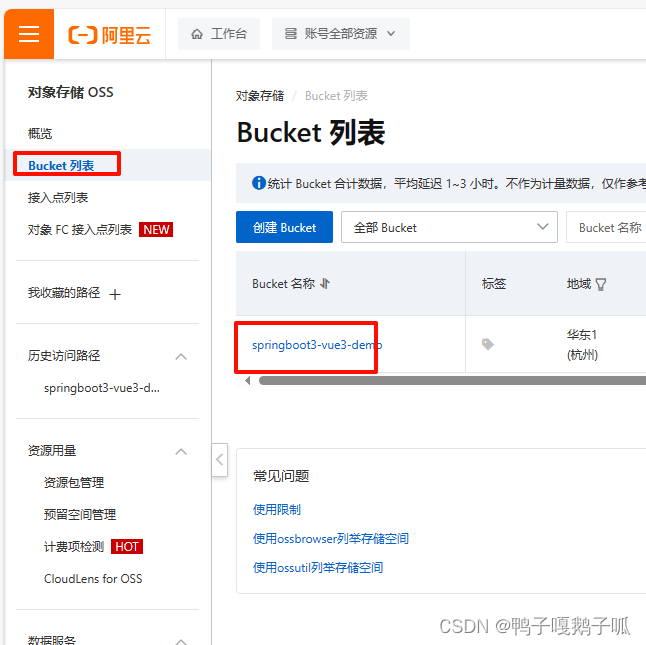
Task: Open 使用ossutil列举存储空间 link
Action: click(x=318, y=568)
